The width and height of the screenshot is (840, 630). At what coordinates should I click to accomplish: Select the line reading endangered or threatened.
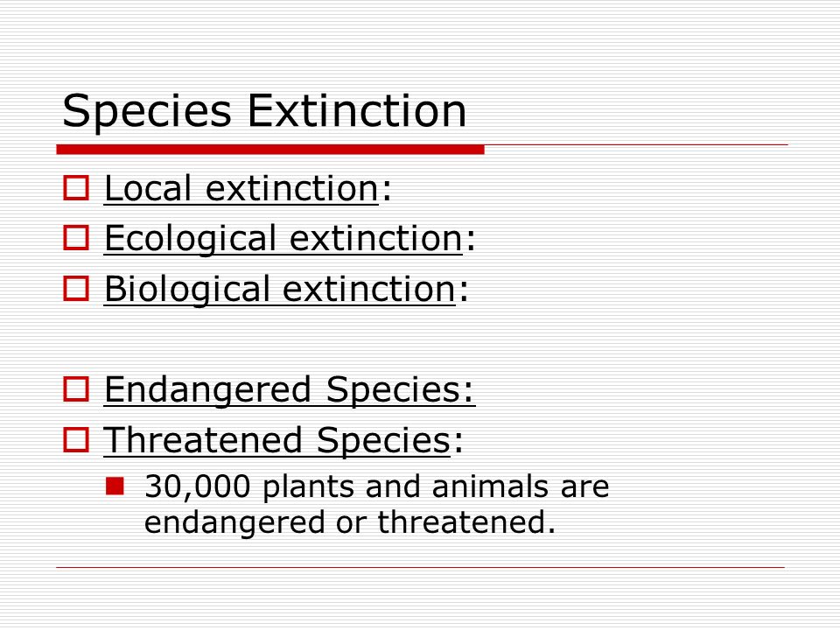tap(350, 522)
